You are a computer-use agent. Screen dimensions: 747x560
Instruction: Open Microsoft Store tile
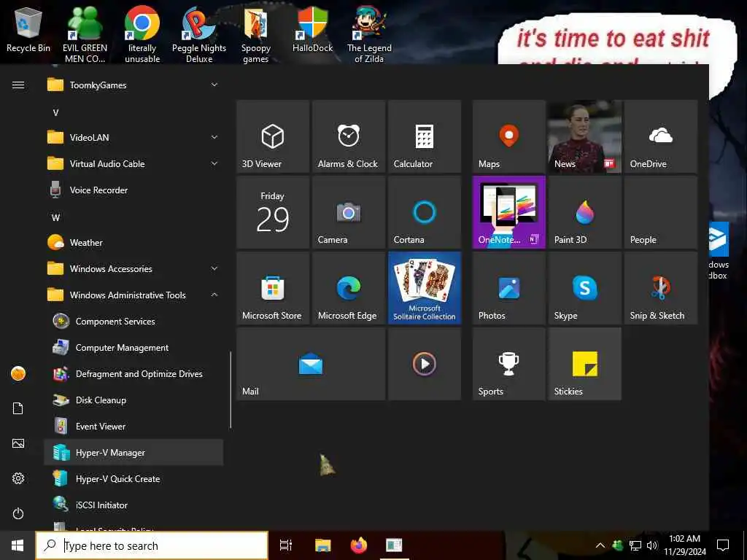click(x=273, y=288)
